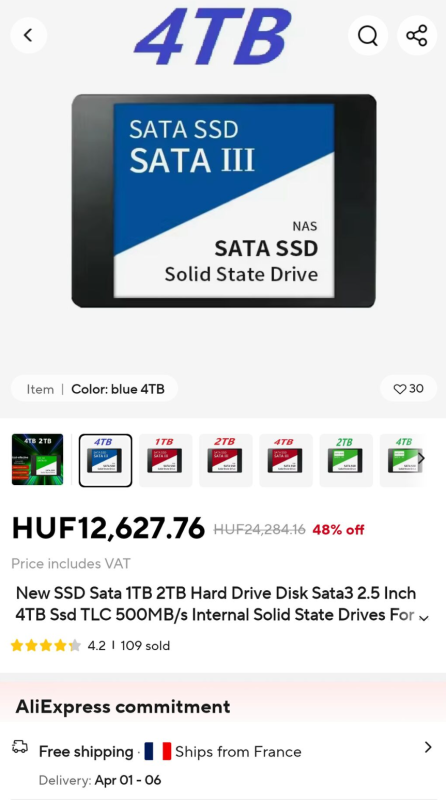Select the blue 4TB variant thumbnail
Image resolution: width=446 pixels, height=800 pixels.
pos(105,460)
